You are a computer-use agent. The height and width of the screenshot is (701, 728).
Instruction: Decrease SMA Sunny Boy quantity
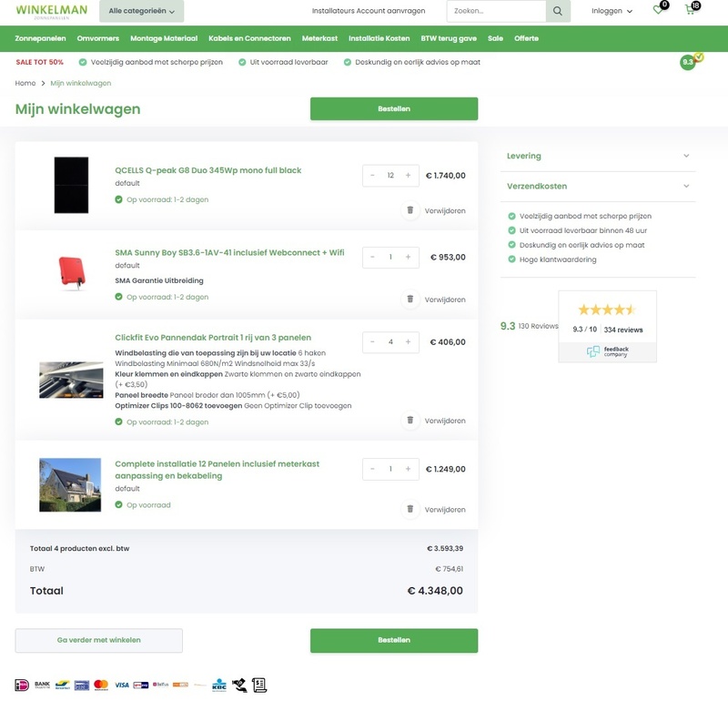372,258
